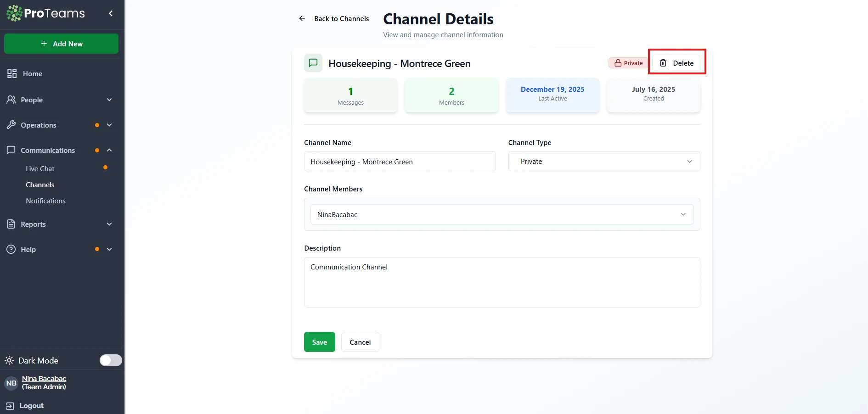
Task: Click the Logout icon in sidebar
Action: 10,406
